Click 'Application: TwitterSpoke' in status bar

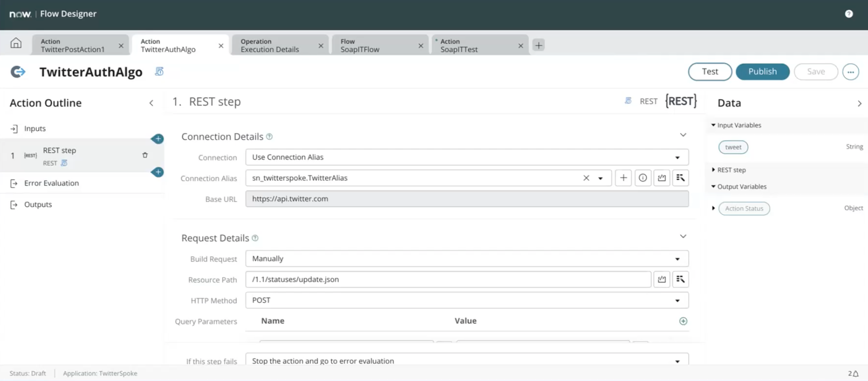click(x=100, y=373)
